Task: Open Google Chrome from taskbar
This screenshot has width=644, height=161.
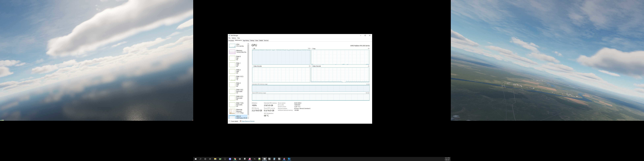Action: [x=235, y=159]
